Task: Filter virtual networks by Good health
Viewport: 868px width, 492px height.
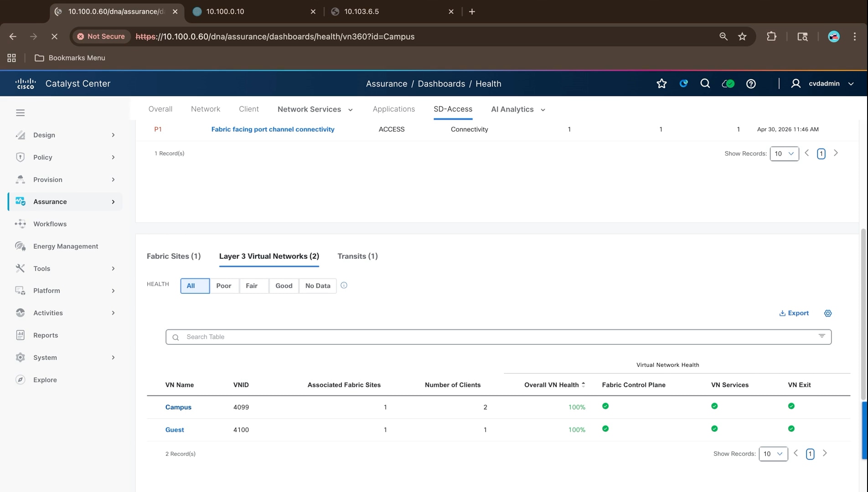Action: click(284, 286)
